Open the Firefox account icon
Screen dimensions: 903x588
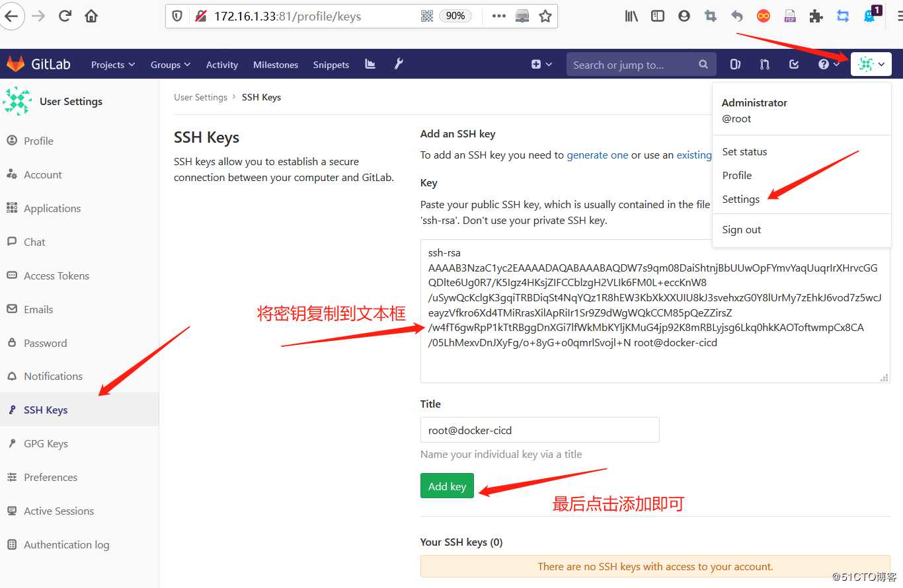click(x=684, y=17)
